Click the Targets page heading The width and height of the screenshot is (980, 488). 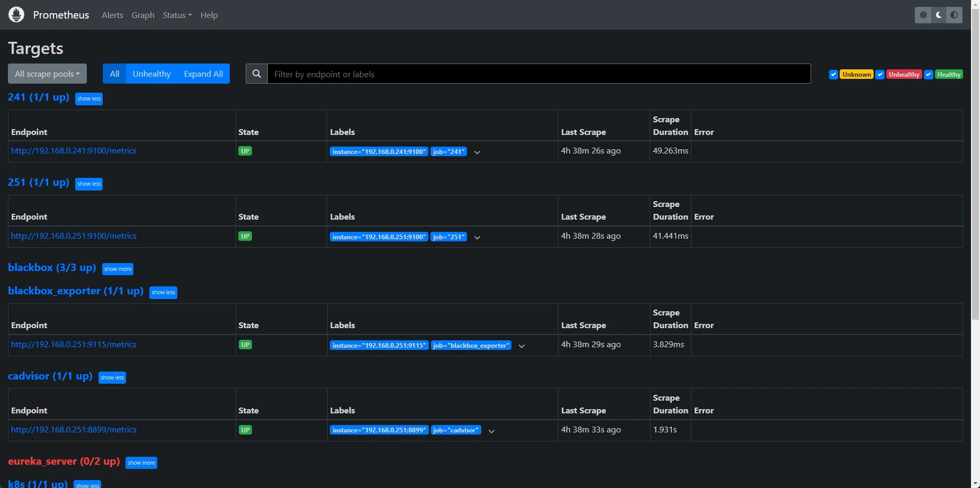pyautogui.click(x=35, y=48)
